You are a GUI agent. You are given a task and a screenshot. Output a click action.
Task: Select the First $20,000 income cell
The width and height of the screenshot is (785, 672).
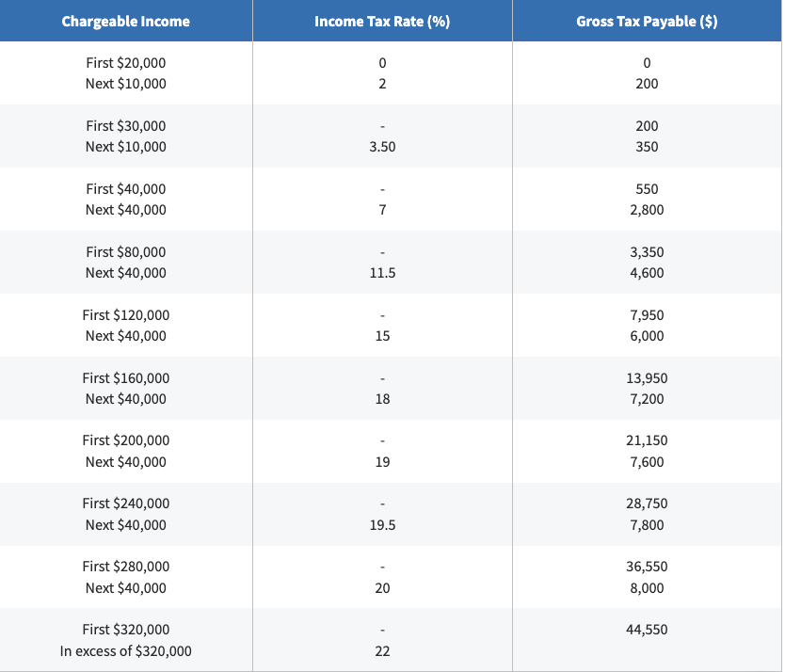tap(126, 63)
